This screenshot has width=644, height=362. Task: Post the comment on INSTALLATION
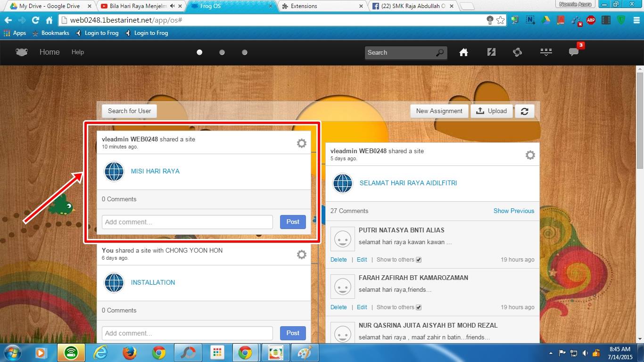[293, 333]
